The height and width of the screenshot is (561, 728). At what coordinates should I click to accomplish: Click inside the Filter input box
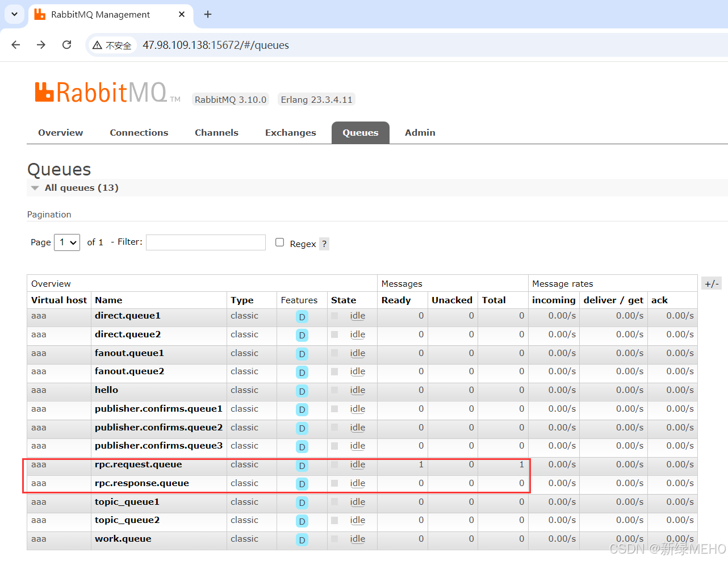(x=206, y=242)
